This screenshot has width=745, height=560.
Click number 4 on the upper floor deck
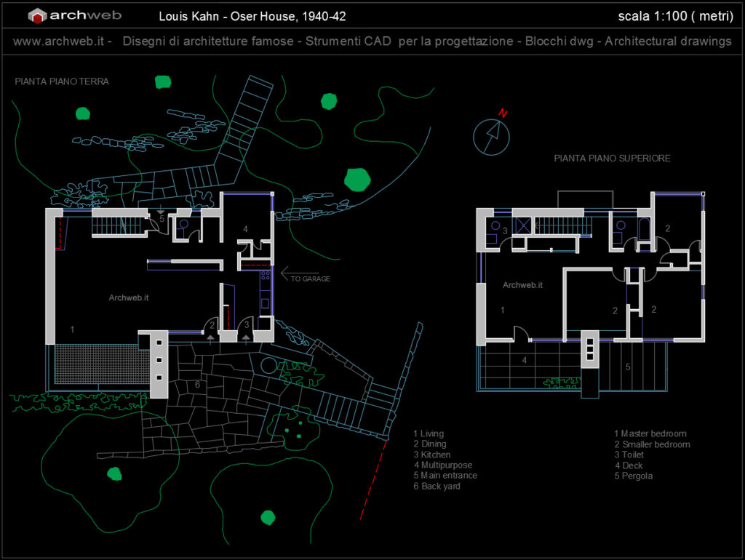pyautogui.click(x=525, y=361)
